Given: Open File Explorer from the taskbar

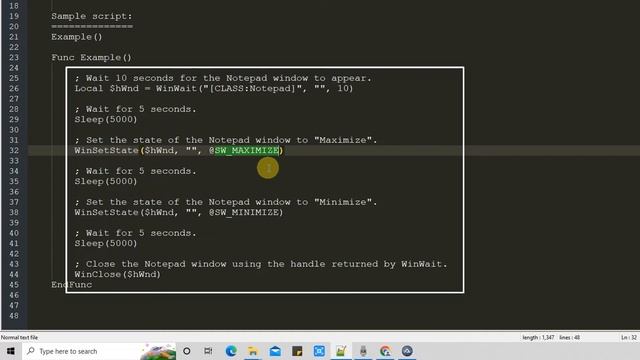Looking at the screenshot, I should point(253,351).
